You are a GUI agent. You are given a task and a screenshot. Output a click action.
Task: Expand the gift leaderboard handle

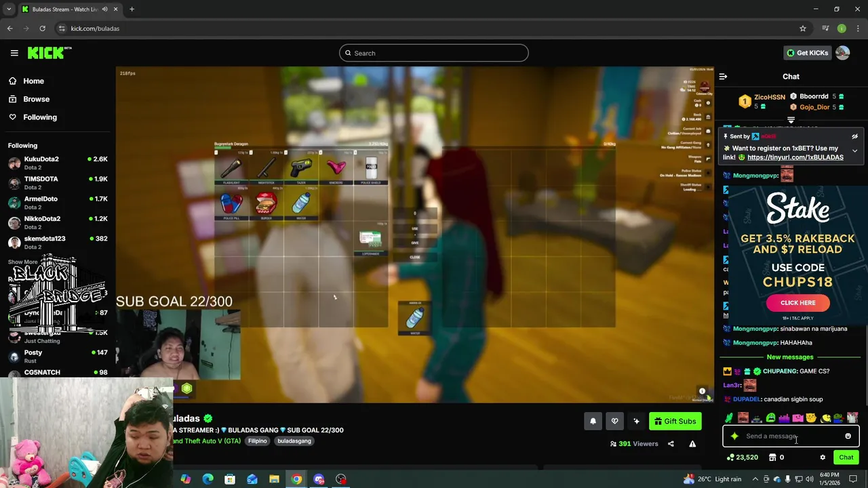pyautogui.click(x=791, y=120)
